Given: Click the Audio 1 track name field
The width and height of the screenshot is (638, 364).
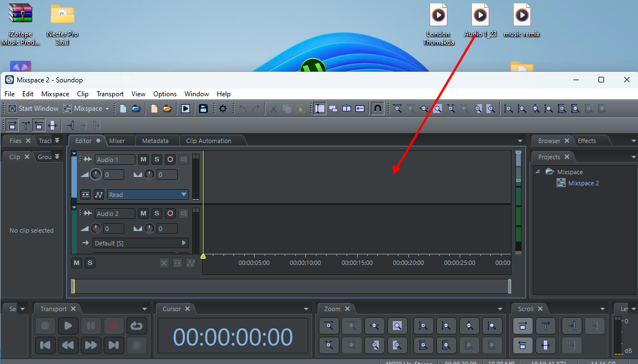Looking at the screenshot, I should [114, 160].
